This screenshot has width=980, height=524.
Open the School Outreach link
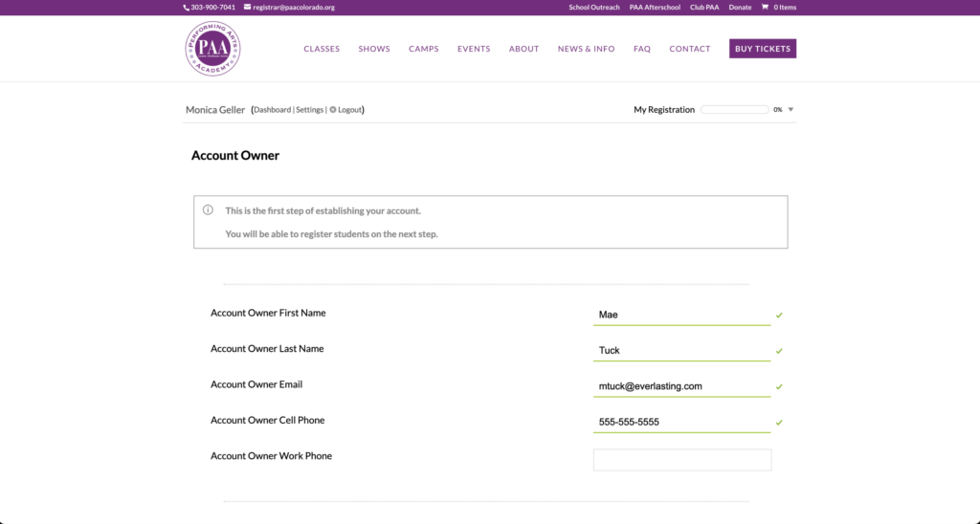(x=594, y=8)
